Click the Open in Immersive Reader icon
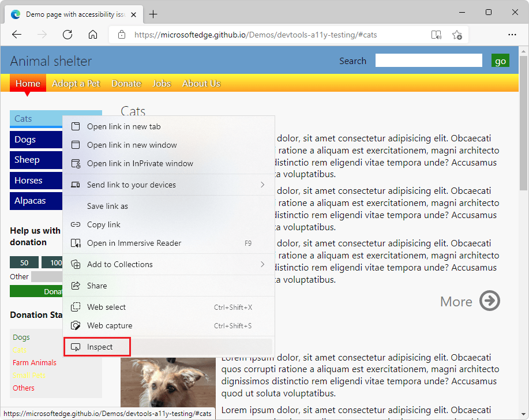This screenshot has height=420, width=529. click(76, 243)
